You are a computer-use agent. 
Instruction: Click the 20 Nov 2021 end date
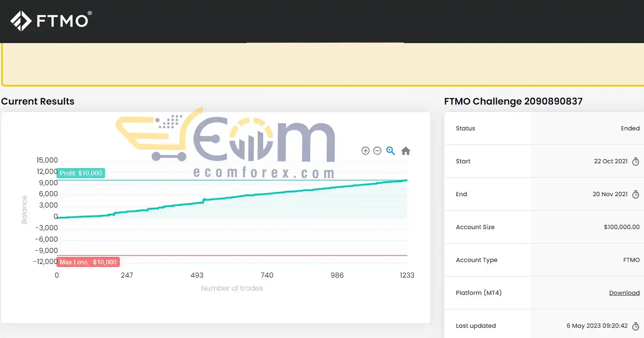click(610, 194)
